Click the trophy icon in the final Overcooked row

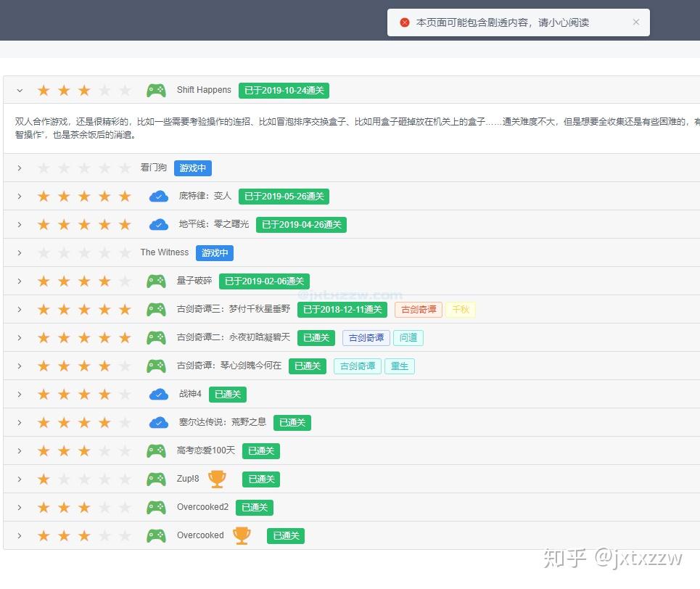[x=242, y=535]
